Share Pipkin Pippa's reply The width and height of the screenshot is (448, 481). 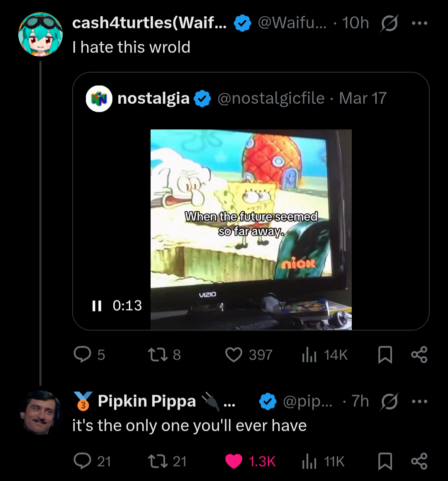click(419, 462)
